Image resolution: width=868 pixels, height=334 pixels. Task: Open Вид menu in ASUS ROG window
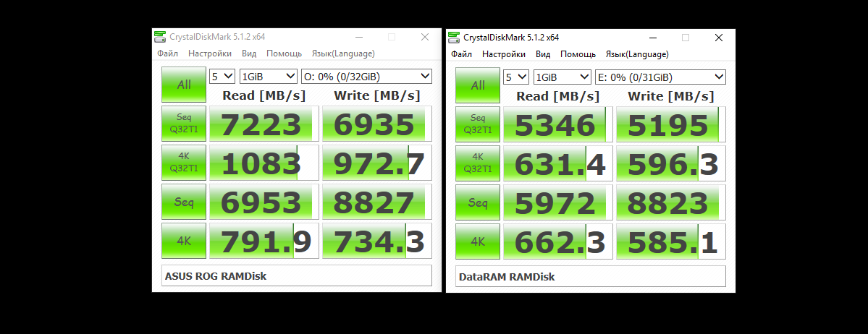pos(248,53)
